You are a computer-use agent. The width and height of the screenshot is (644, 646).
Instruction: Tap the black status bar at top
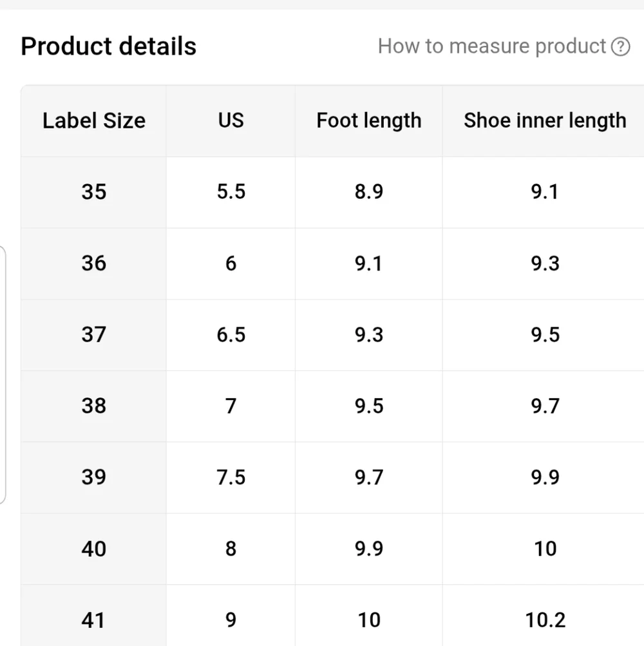pos(322,5)
